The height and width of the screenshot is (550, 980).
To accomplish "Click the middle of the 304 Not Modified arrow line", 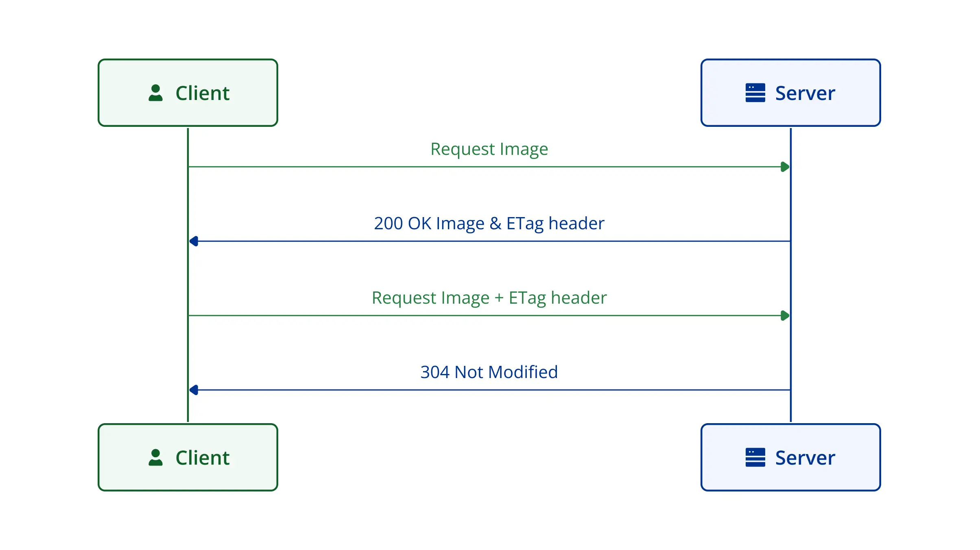I will [489, 390].
